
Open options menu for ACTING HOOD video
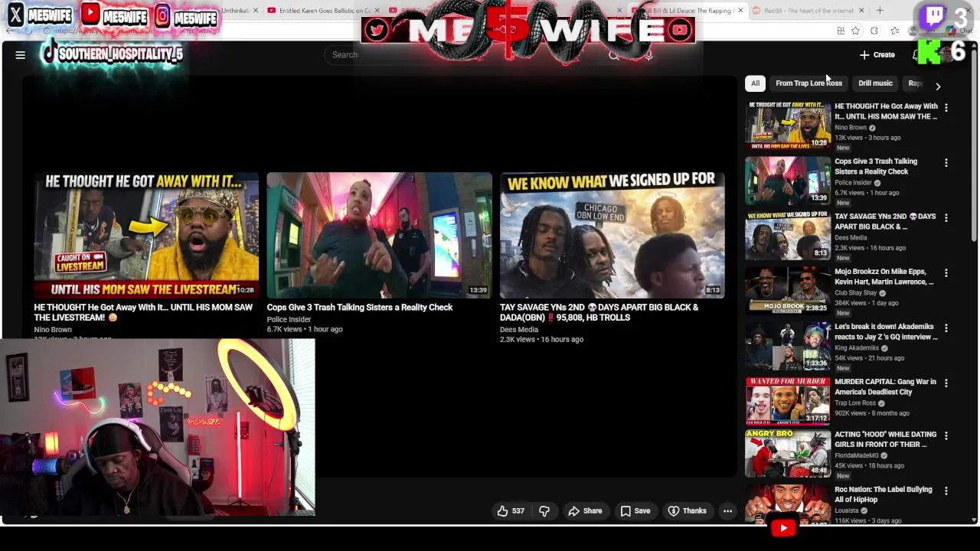[x=946, y=436]
